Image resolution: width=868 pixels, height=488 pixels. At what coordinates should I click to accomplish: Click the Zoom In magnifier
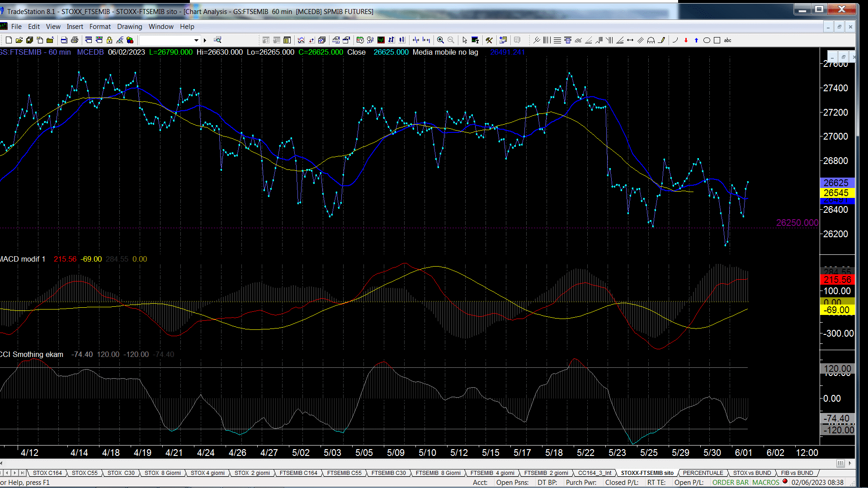(440, 40)
